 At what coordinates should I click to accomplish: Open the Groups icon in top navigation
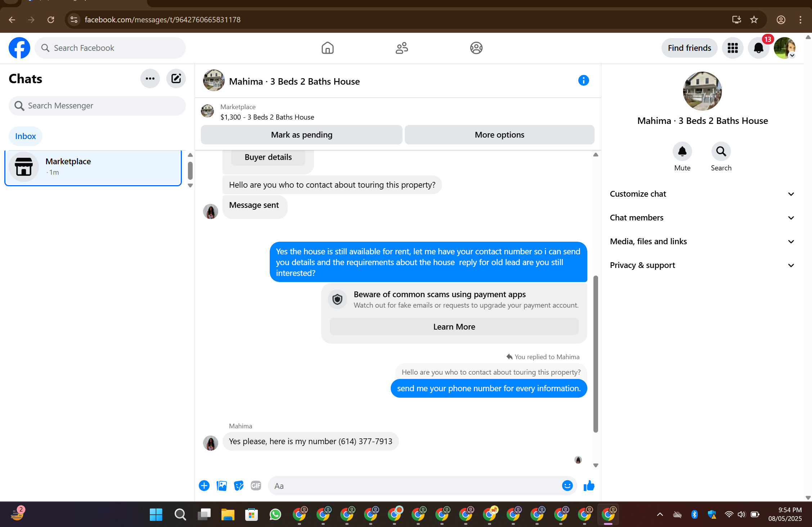click(x=476, y=48)
